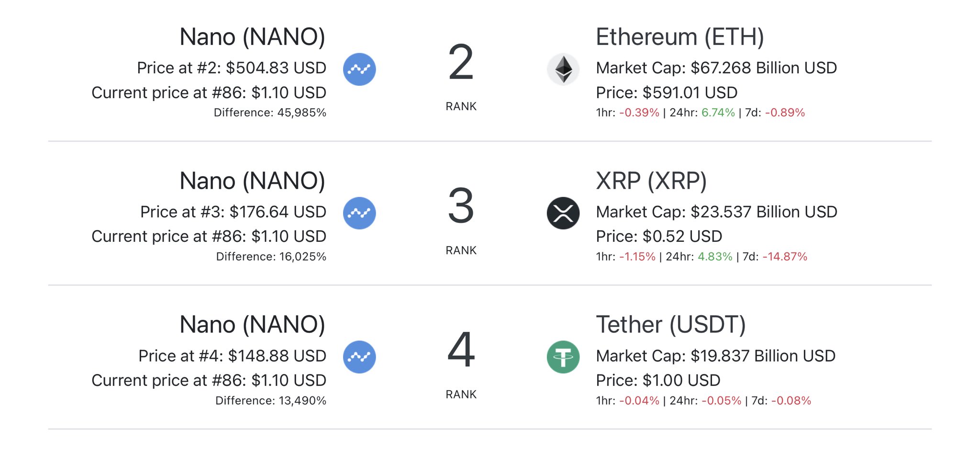Click XRP's 7d -14.87% change value

click(785, 257)
